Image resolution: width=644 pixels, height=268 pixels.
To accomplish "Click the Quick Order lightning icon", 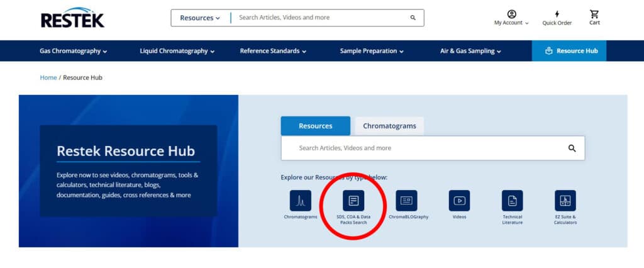I will [557, 14].
